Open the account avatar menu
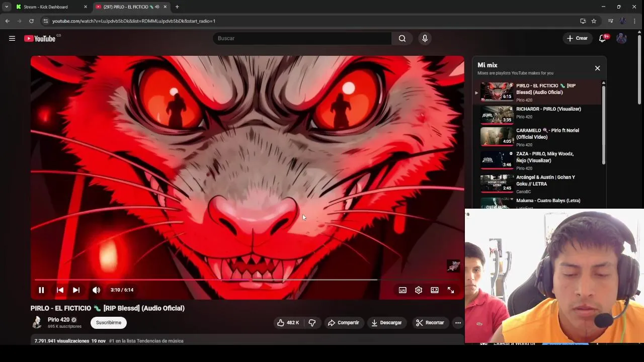The width and height of the screenshot is (644, 362). pyautogui.click(x=621, y=38)
